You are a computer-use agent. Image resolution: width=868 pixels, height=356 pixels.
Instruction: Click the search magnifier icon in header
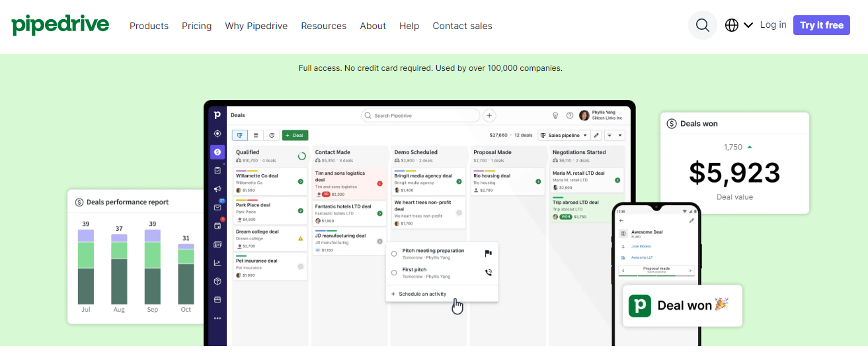click(x=702, y=25)
